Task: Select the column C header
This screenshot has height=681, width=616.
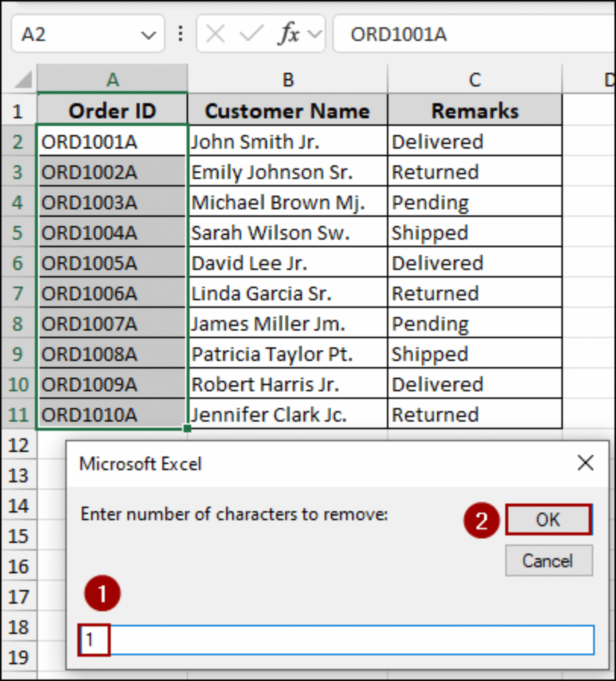Action: coord(475,80)
